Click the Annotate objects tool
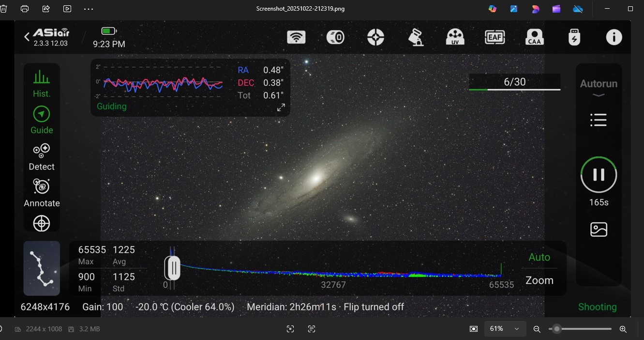The height and width of the screenshot is (340, 644). 42,193
